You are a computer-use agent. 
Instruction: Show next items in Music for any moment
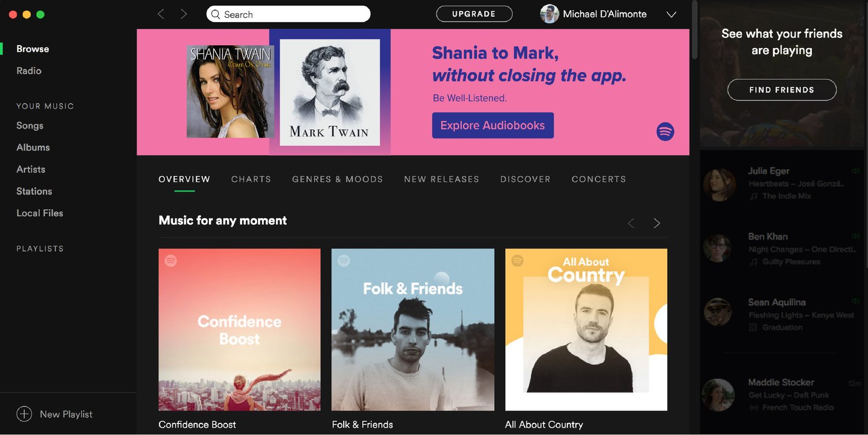(657, 223)
